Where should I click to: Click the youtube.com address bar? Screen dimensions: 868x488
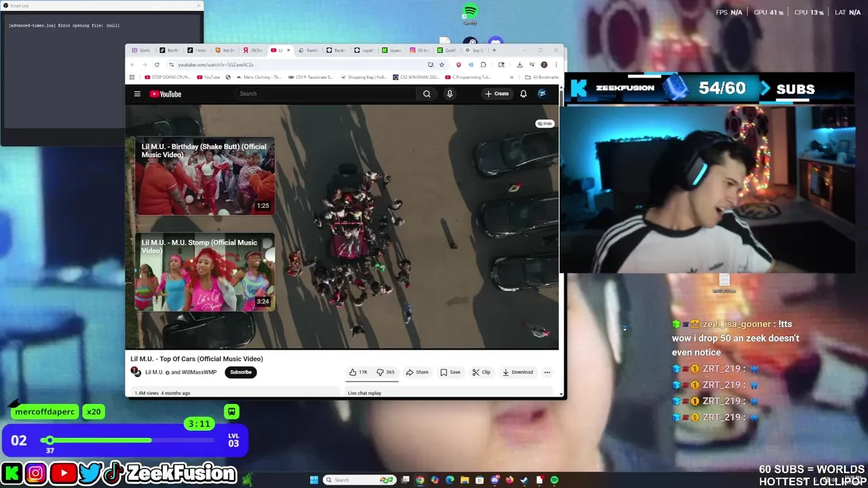pyautogui.click(x=298, y=64)
